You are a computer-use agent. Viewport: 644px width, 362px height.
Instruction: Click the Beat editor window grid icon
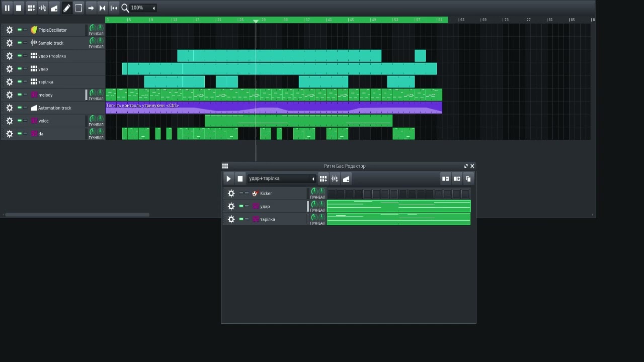pyautogui.click(x=225, y=166)
